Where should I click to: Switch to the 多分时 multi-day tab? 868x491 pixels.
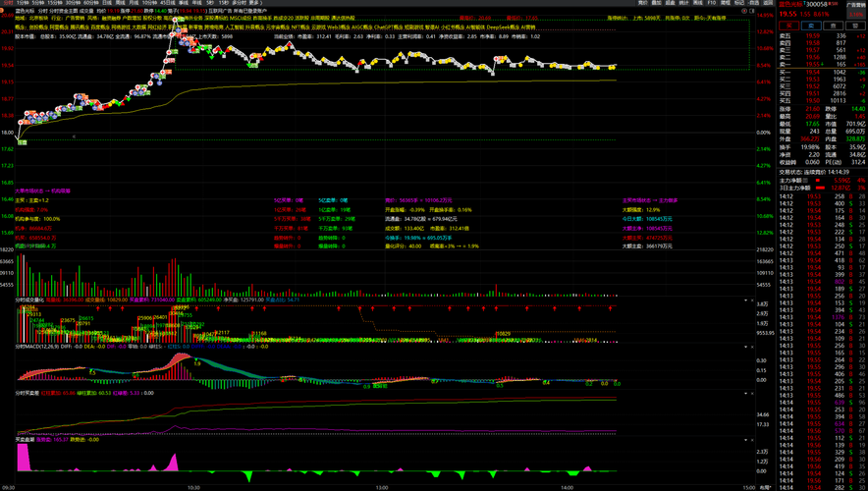coord(240,3)
